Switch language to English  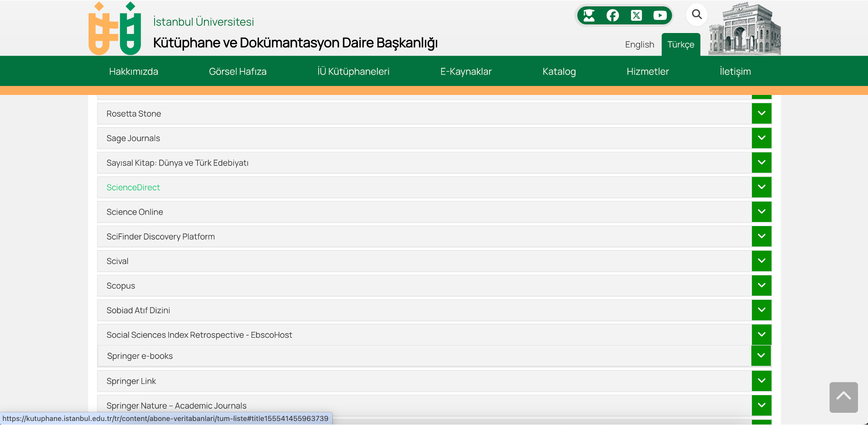[x=639, y=44]
